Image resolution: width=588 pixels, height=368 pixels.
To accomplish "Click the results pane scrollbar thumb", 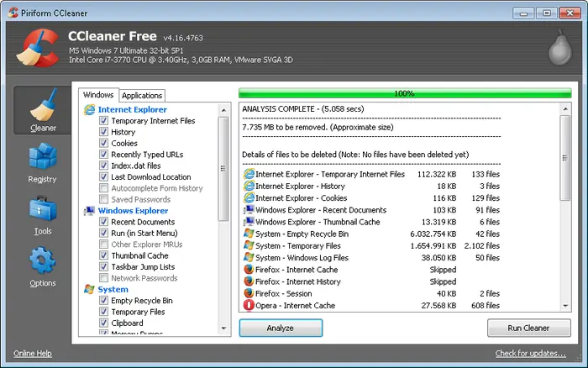I will (x=565, y=158).
